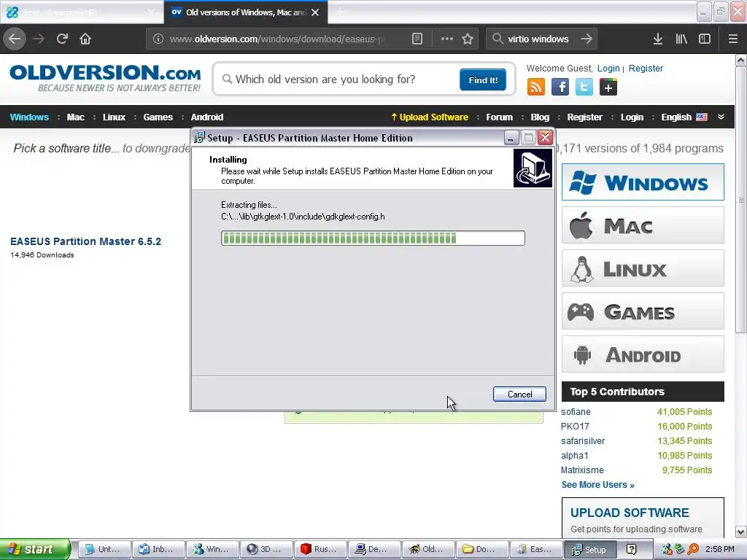Screen dimensions: 747x560
Task: Click the installation progress bar
Action: click(x=373, y=238)
